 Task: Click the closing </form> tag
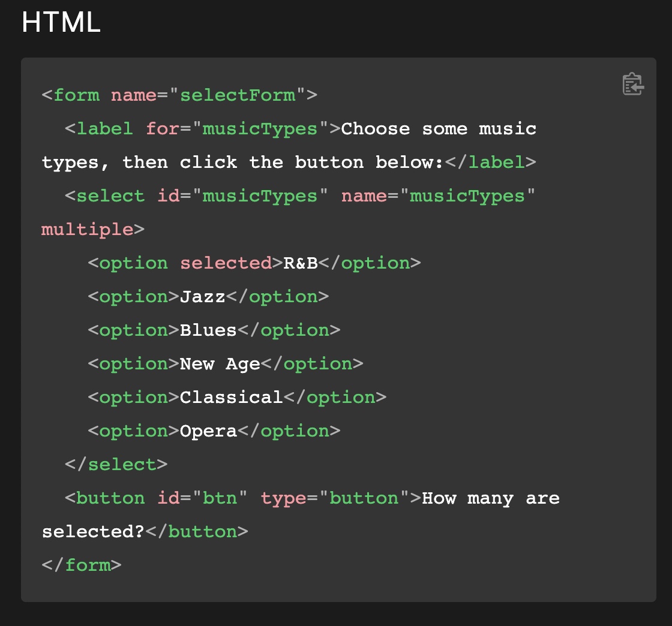[82, 565]
